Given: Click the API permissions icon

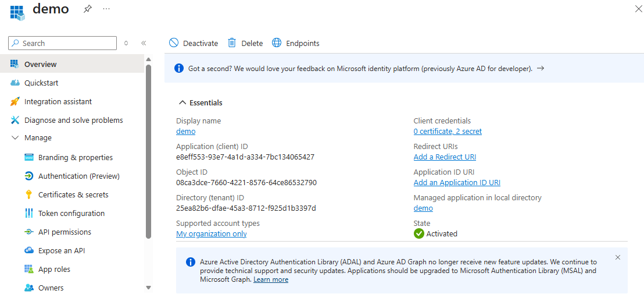Looking at the screenshot, I should pyautogui.click(x=28, y=232).
